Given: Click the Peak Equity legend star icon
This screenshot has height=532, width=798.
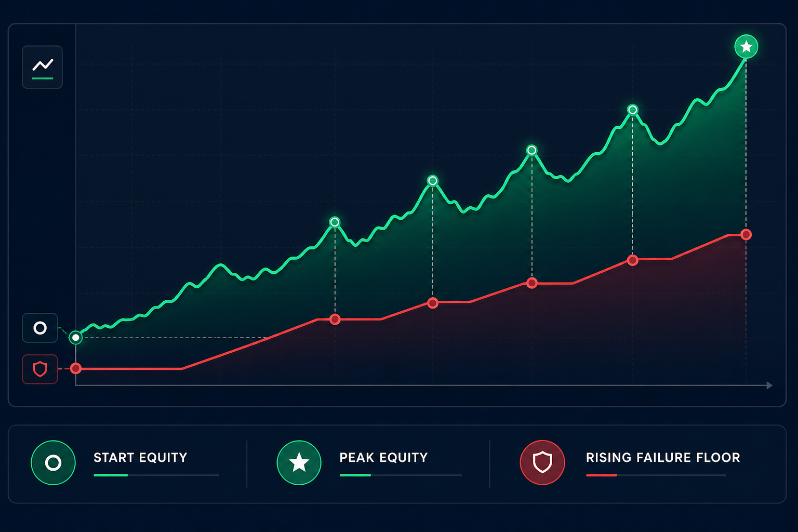Looking at the screenshot, I should pyautogui.click(x=299, y=462).
